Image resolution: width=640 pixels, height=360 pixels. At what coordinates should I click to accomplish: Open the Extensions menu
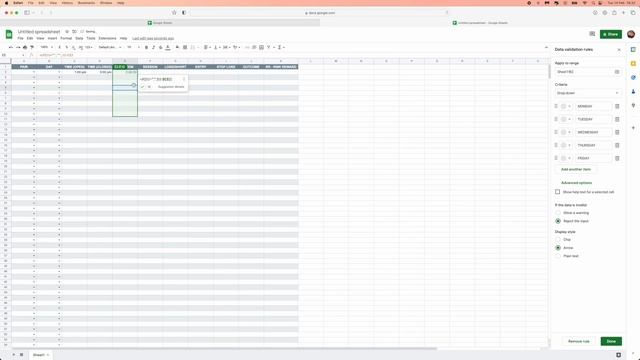tap(107, 38)
